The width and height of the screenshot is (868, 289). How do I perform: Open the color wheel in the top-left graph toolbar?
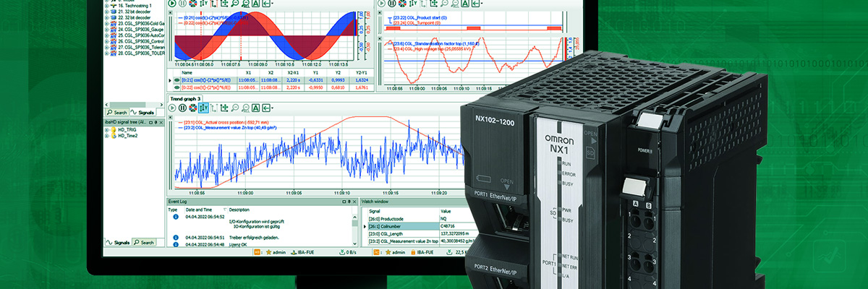[x=193, y=4]
